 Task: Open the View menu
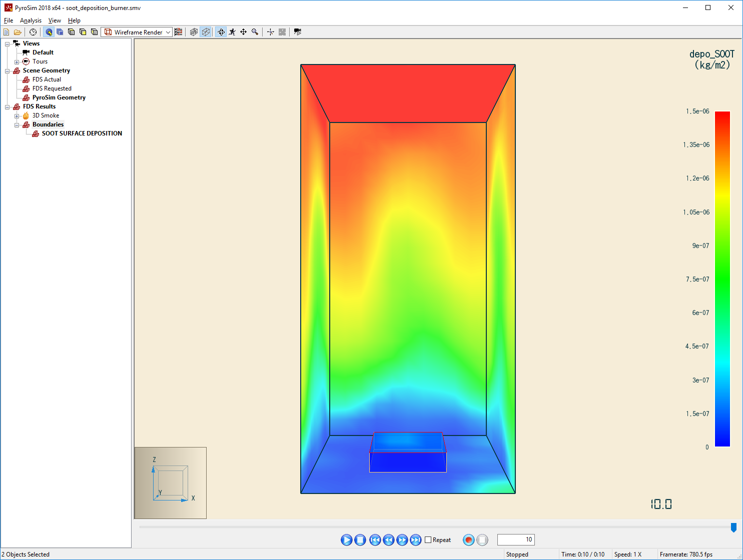[x=55, y=20]
